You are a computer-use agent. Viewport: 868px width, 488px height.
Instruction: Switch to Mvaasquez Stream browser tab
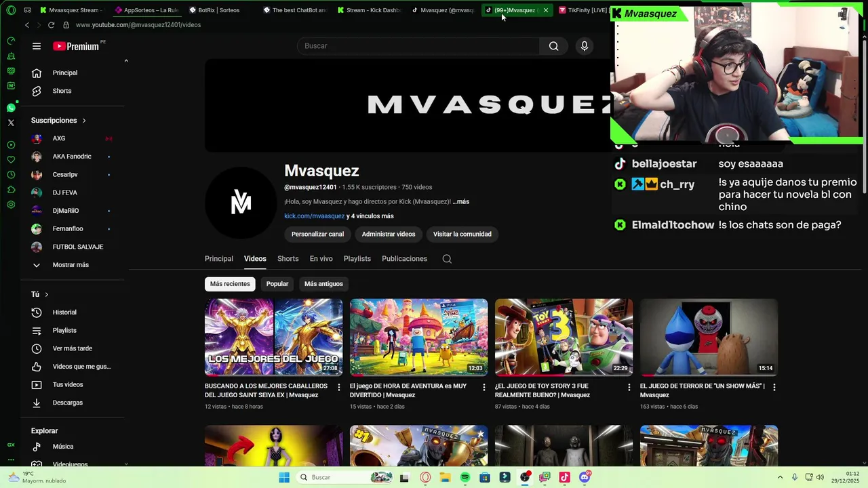point(71,10)
